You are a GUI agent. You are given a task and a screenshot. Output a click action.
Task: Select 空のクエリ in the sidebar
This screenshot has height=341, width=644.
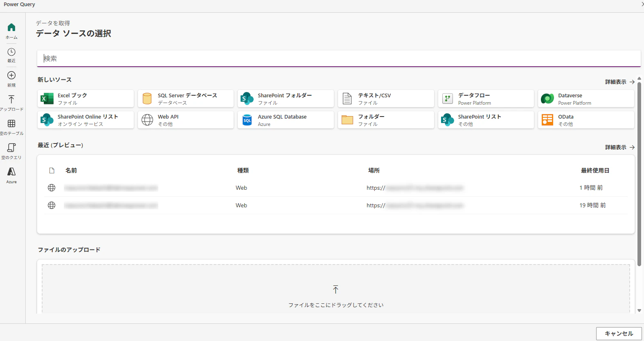[x=11, y=151]
